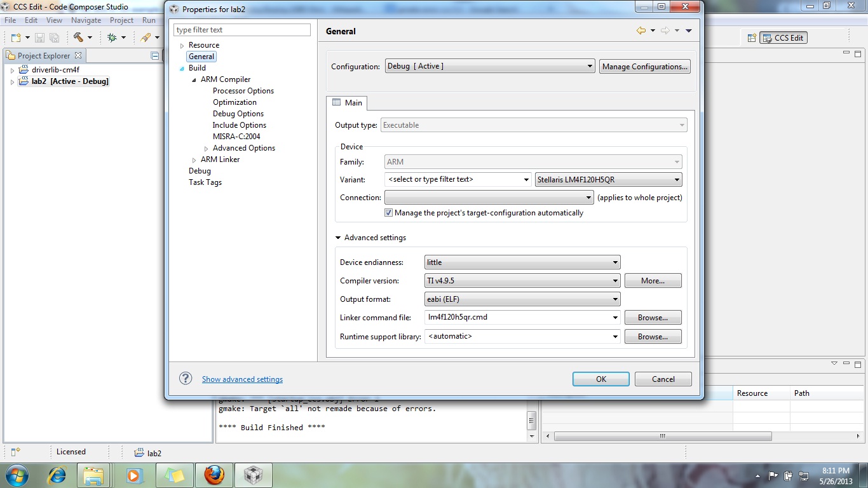Click the Manage Configurations button
The height and width of the screenshot is (488, 868).
[644, 66]
